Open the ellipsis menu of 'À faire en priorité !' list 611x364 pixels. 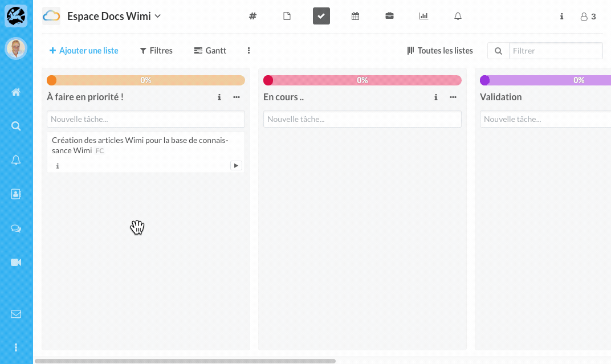click(x=237, y=97)
